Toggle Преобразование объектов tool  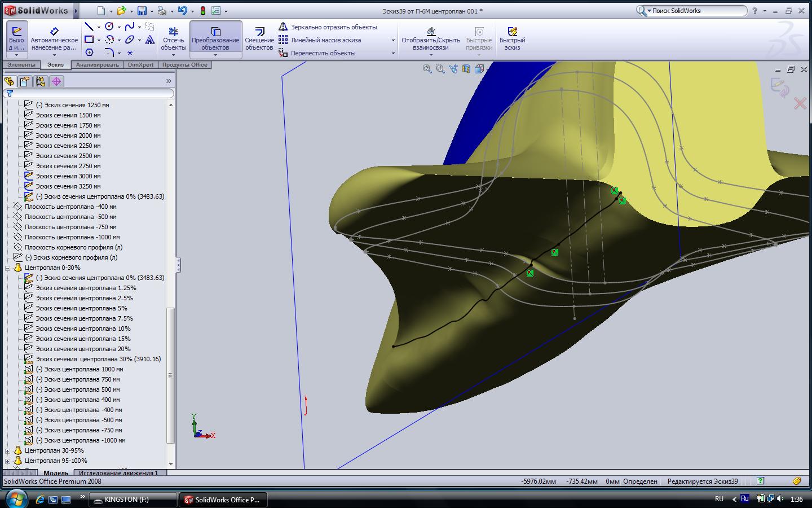click(215, 39)
